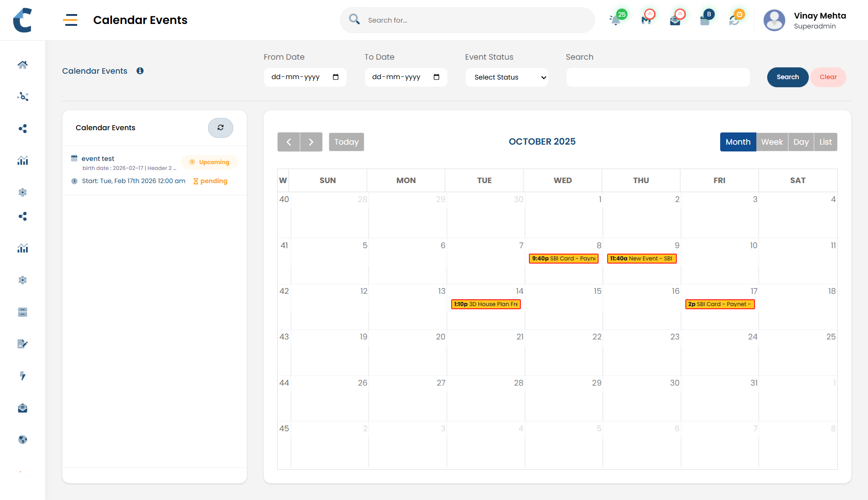Open the mail envelope icon in header
The width and height of the screenshot is (868, 500).
point(675,20)
